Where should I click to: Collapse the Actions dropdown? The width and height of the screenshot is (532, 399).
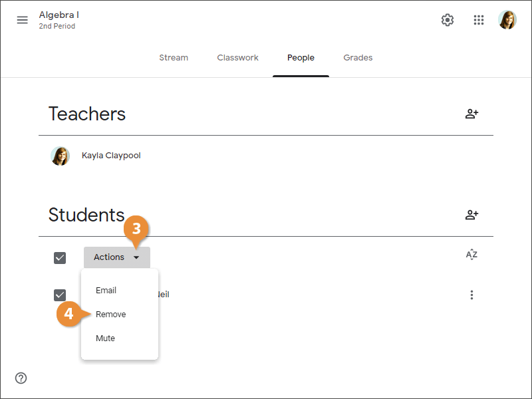click(x=117, y=257)
